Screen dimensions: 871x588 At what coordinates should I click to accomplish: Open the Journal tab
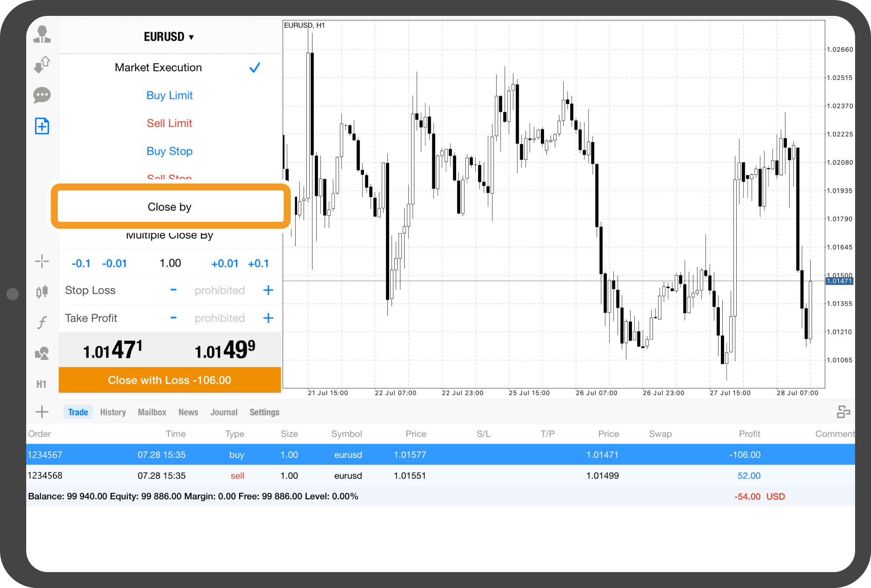click(x=224, y=412)
